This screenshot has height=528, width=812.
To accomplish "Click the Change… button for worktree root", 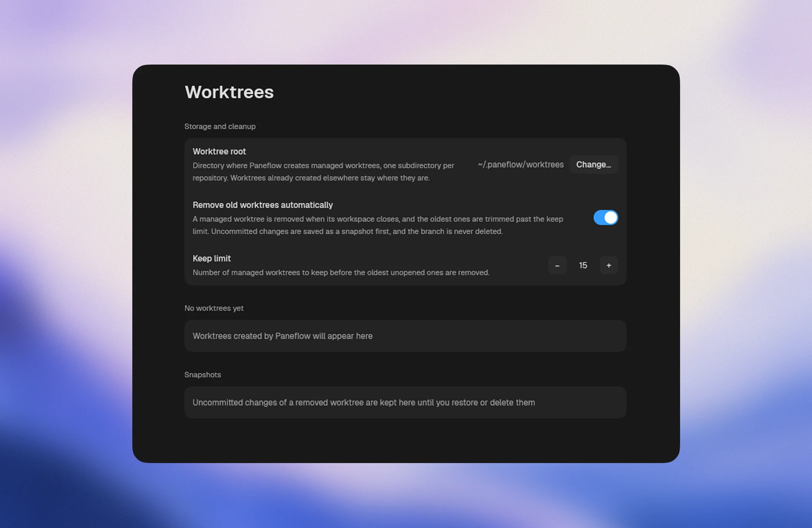I will point(593,165).
